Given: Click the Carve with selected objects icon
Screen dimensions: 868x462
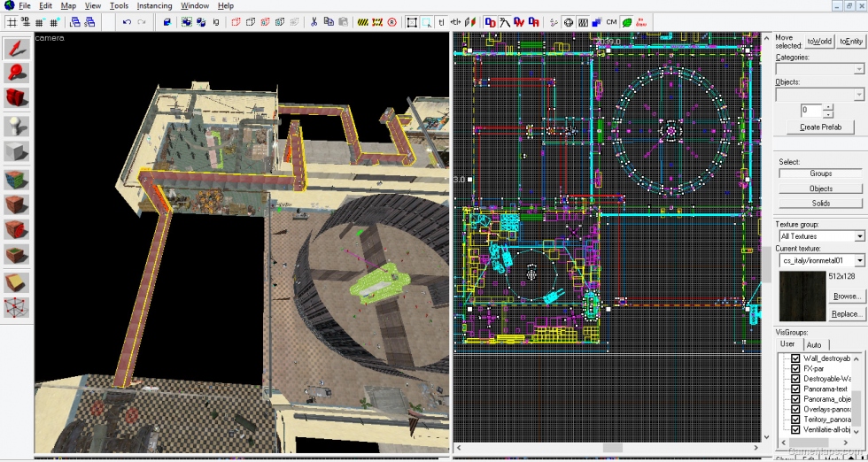Looking at the screenshot, I should [x=167, y=22].
